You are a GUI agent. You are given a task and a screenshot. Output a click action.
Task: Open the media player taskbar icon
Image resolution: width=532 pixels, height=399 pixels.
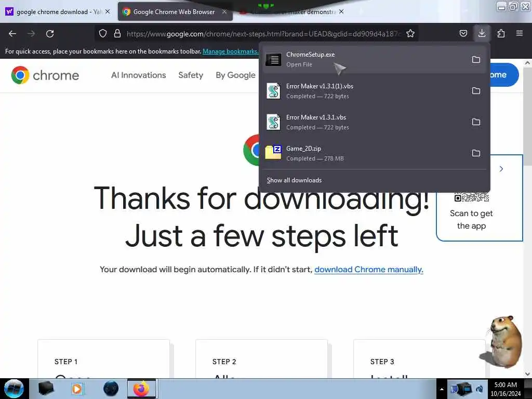coord(77,389)
